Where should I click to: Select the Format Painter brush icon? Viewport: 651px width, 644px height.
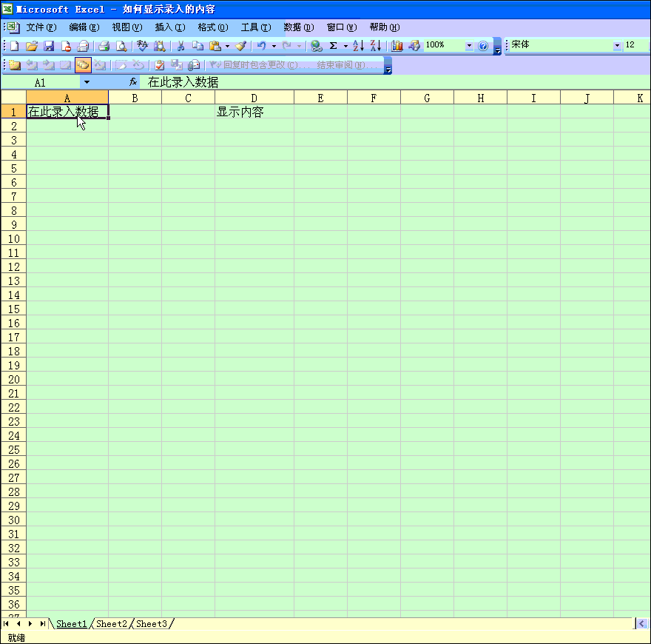coord(240,46)
